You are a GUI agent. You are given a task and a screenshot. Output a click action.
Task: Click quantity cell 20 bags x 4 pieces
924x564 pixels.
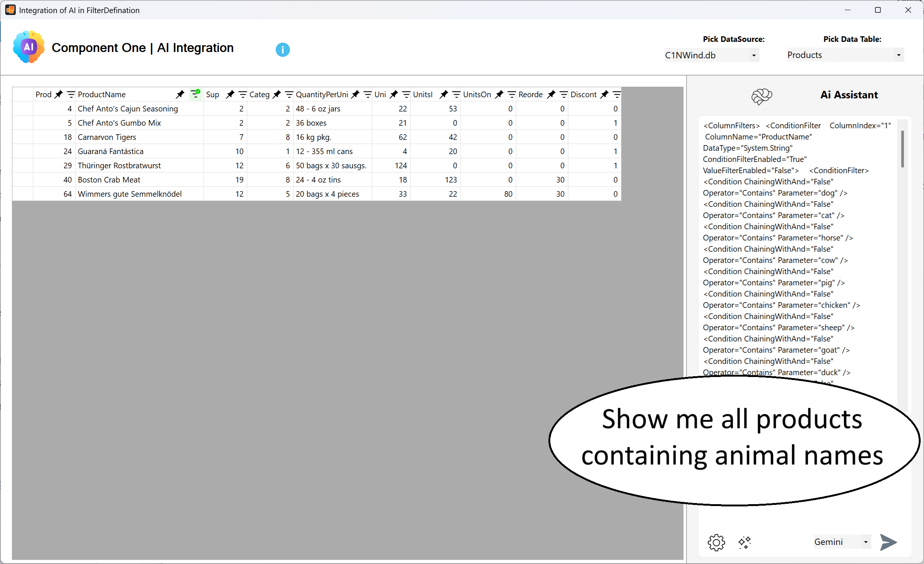pyautogui.click(x=332, y=194)
